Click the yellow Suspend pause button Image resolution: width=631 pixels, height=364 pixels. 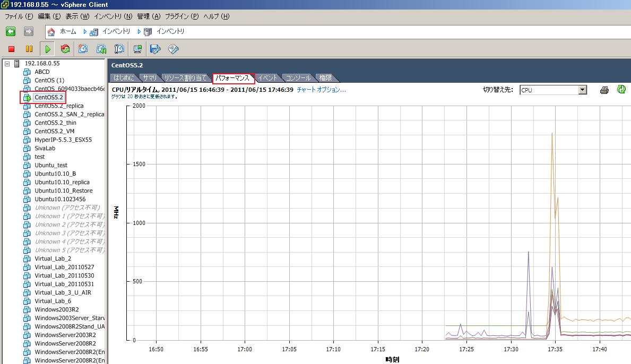click(29, 49)
